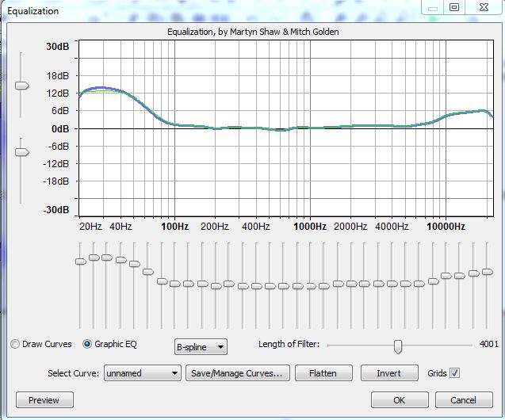This screenshot has height=420, width=505.
Task: Click the 100Hz graphic EQ band slider handle
Action: click(175, 284)
